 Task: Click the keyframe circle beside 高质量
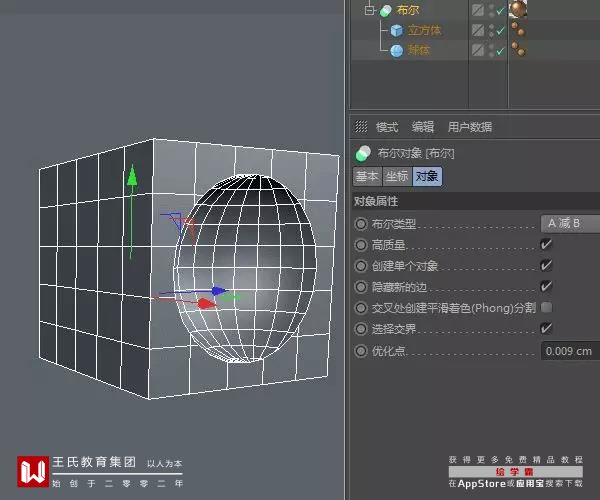point(361,245)
